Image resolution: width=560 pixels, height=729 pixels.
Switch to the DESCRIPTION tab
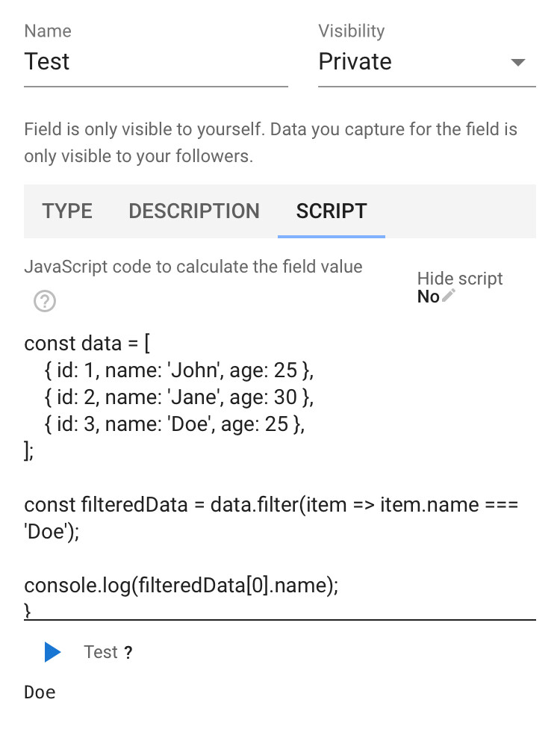(x=194, y=211)
